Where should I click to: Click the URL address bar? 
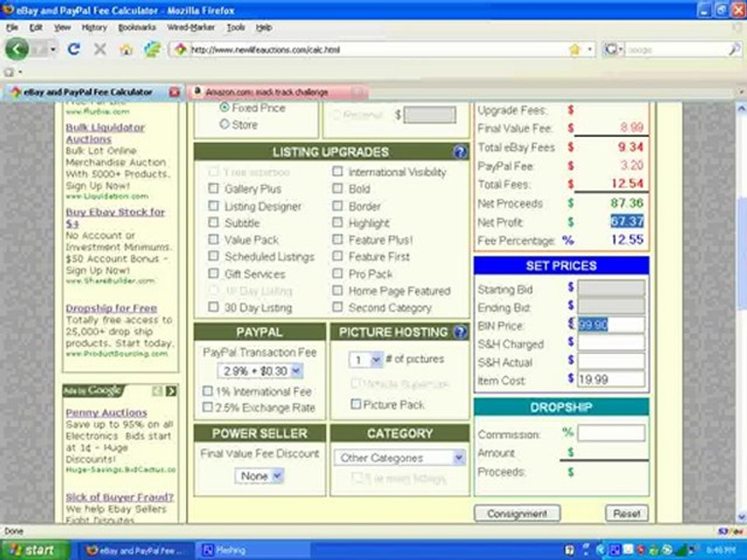(x=377, y=50)
